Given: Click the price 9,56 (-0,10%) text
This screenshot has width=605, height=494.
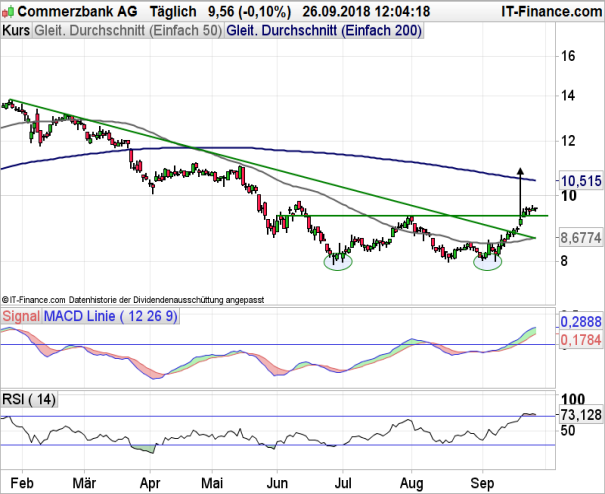Looking at the screenshot, I should click(x=249, y=12).
